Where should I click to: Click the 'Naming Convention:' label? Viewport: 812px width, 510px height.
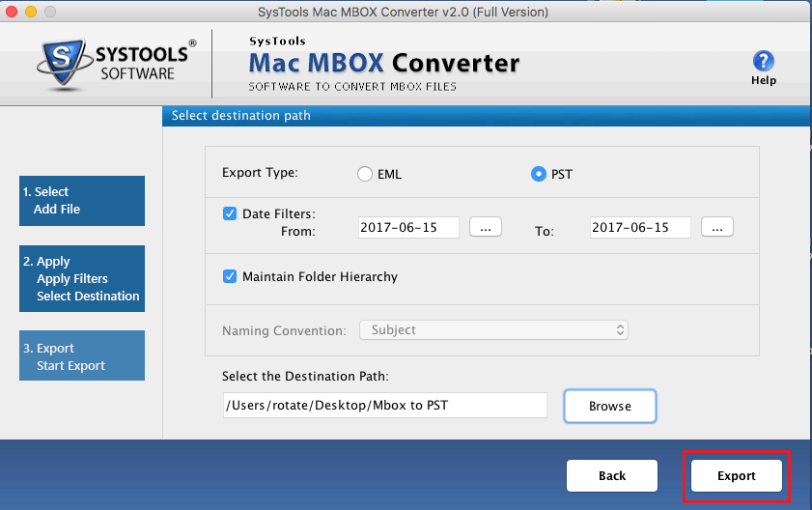pos(284,330)
